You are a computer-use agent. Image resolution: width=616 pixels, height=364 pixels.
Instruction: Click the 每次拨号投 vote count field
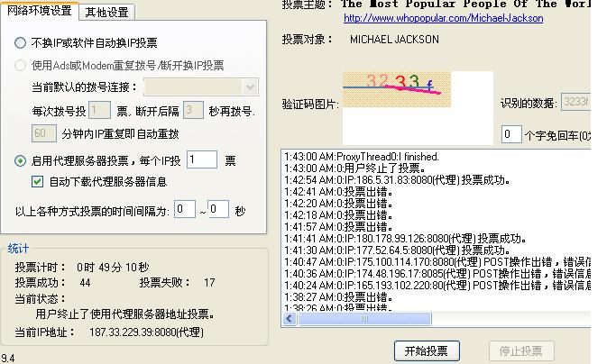point(99,111)
